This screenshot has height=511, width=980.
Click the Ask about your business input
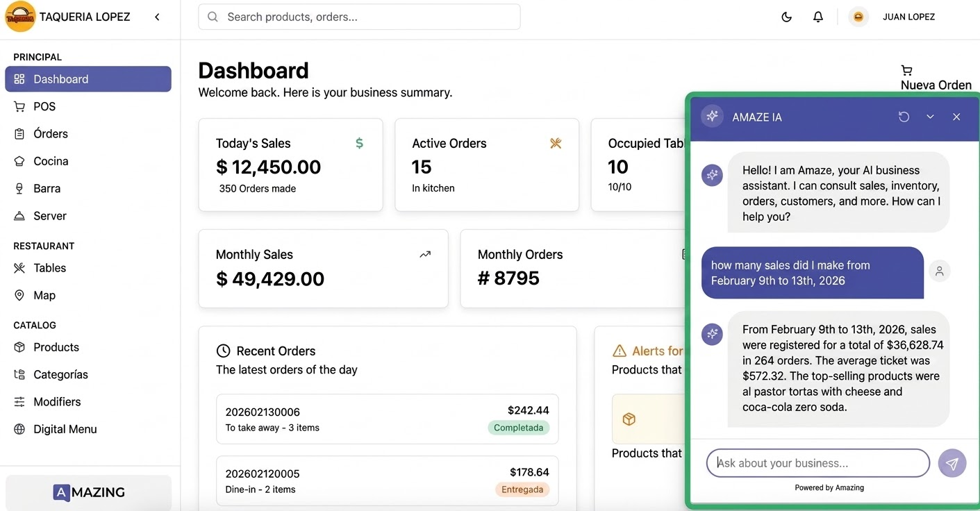(818, 463)
